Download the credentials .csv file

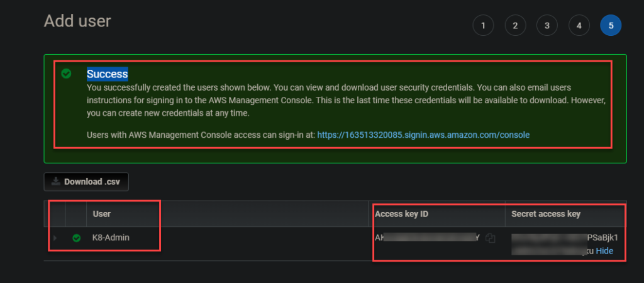(86, 182)
